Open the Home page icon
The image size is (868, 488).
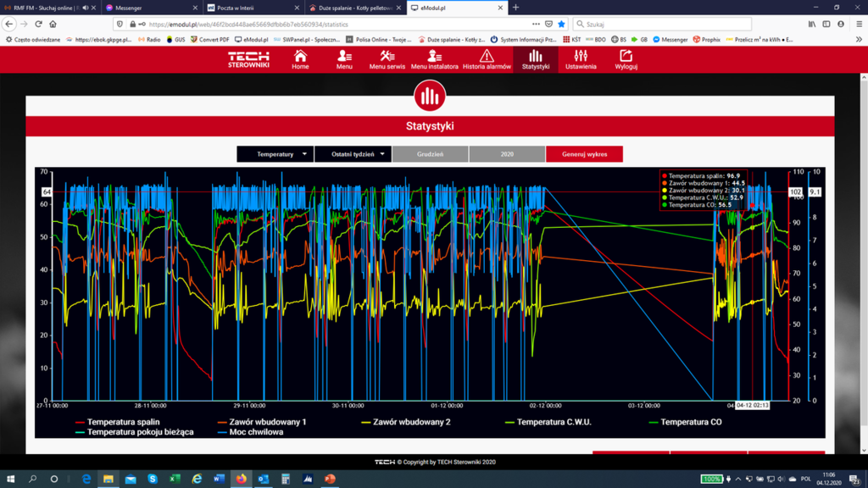(x=300, y=57)
